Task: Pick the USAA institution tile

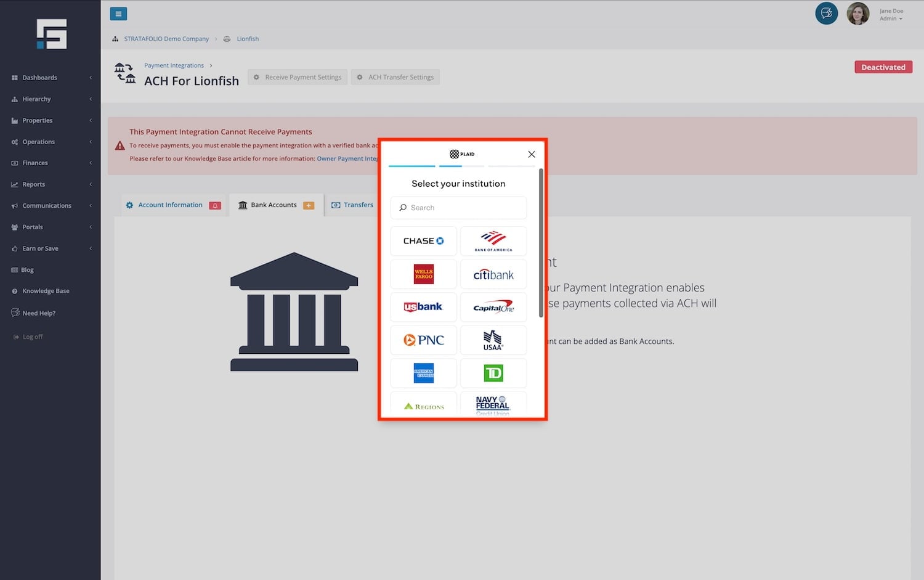Action: (x=493, y=340)
